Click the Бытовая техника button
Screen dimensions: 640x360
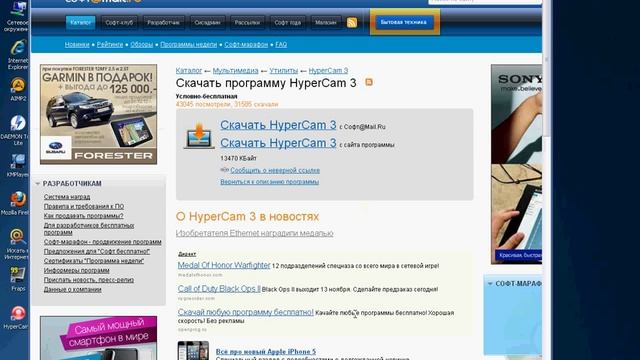point(404,22)
